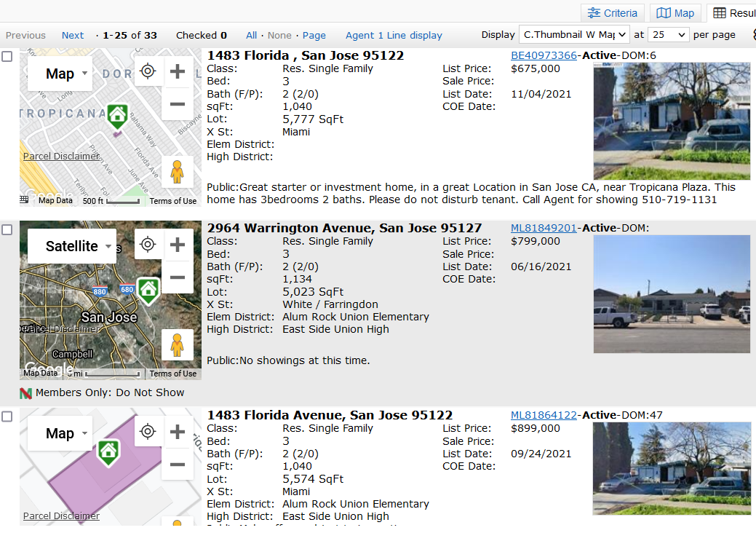Switch to the Map tab
Screen dimensions: 756x533
[675, 13]
